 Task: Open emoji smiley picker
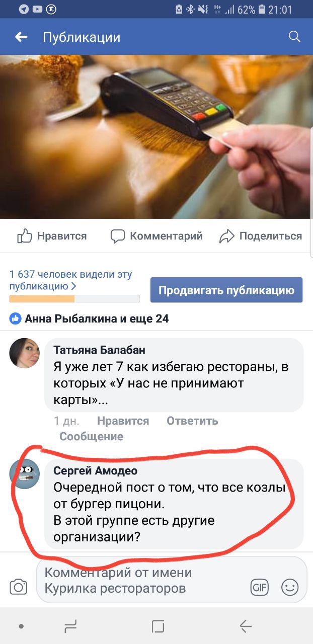(290, 587)
